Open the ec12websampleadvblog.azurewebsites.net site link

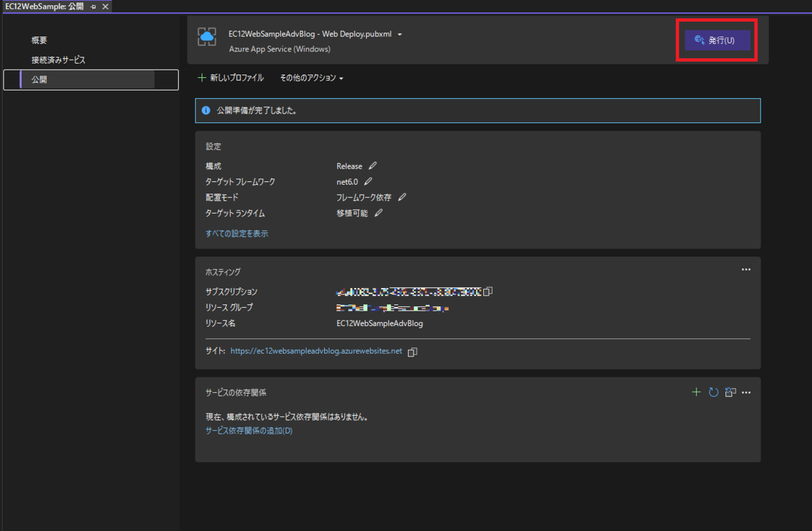316,352
